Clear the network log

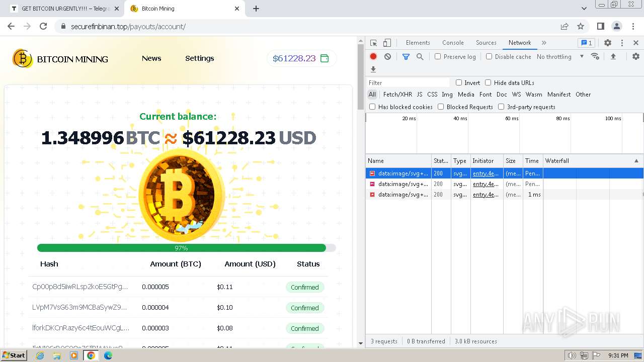click(387, 57)
